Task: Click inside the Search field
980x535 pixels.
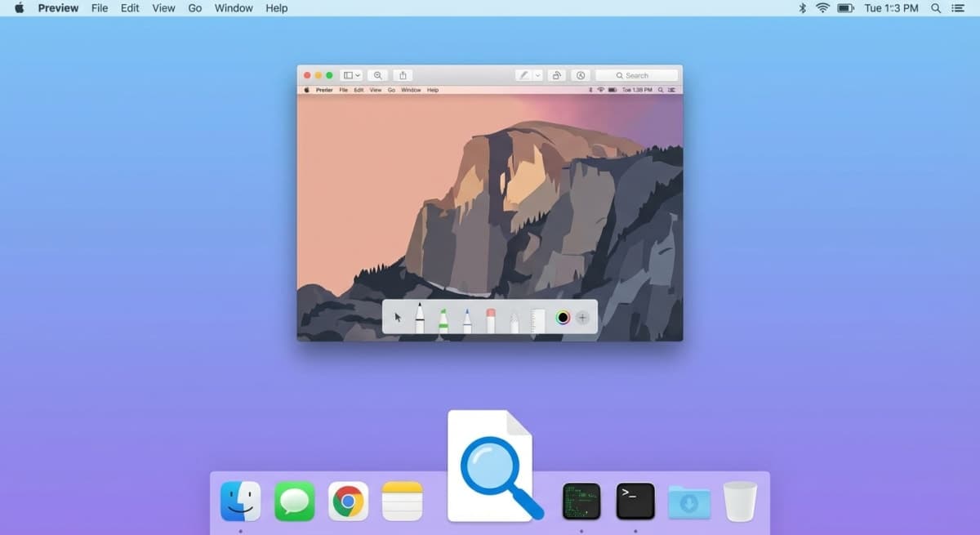Action: pos(641,74)
